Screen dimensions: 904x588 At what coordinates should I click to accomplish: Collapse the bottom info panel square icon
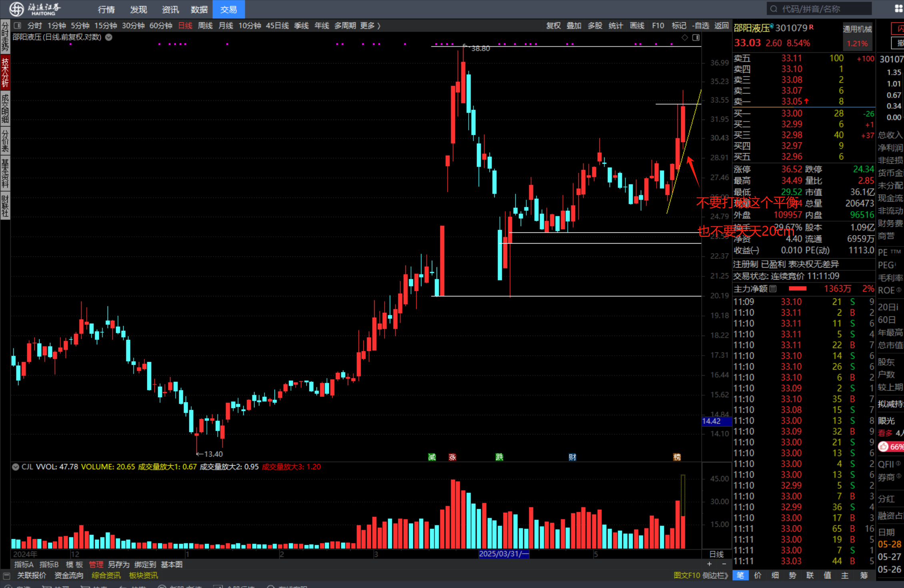(x=6, y=576)
